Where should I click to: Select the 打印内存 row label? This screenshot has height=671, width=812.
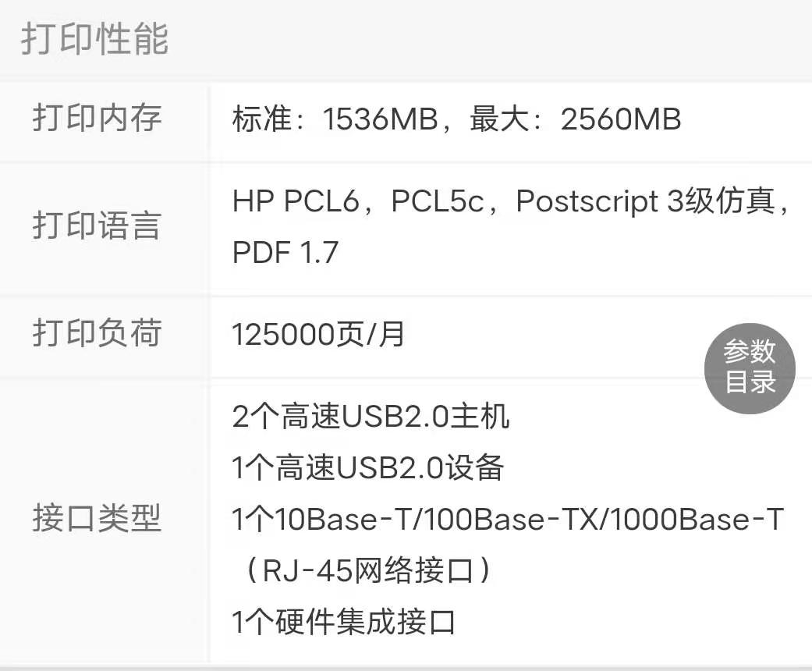(x=97, y=119)
